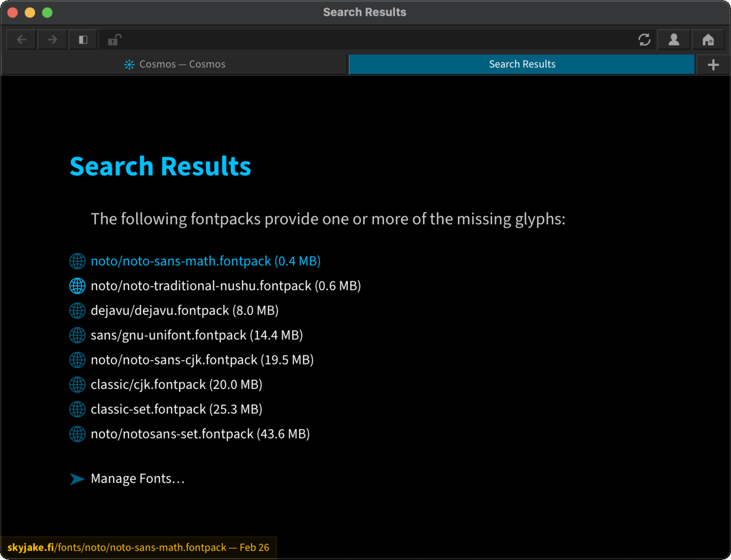Click the open padlock identity icon
The image size is (731, 560).
tap(114, 40)
